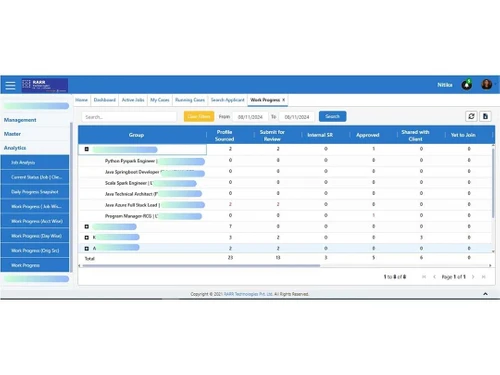Go to the last page

click(483, 277)
